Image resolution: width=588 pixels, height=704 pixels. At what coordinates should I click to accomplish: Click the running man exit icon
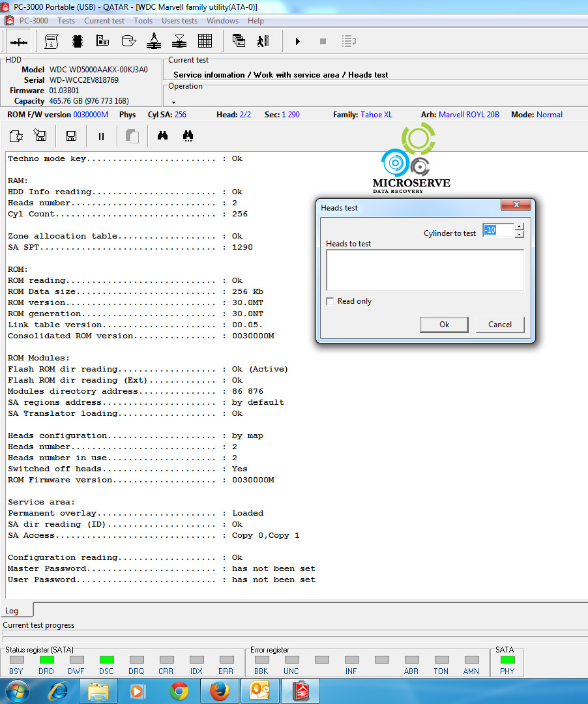tap(263, 41)
